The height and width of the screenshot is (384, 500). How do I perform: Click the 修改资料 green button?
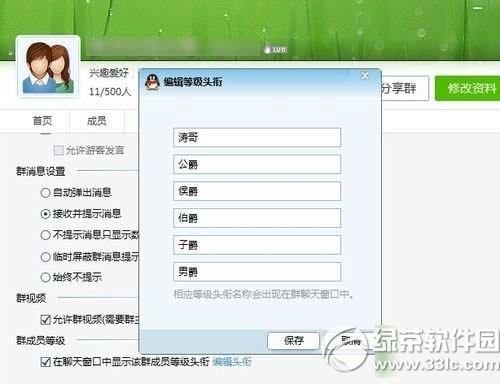pyautogui.click(x=469, y=88)
